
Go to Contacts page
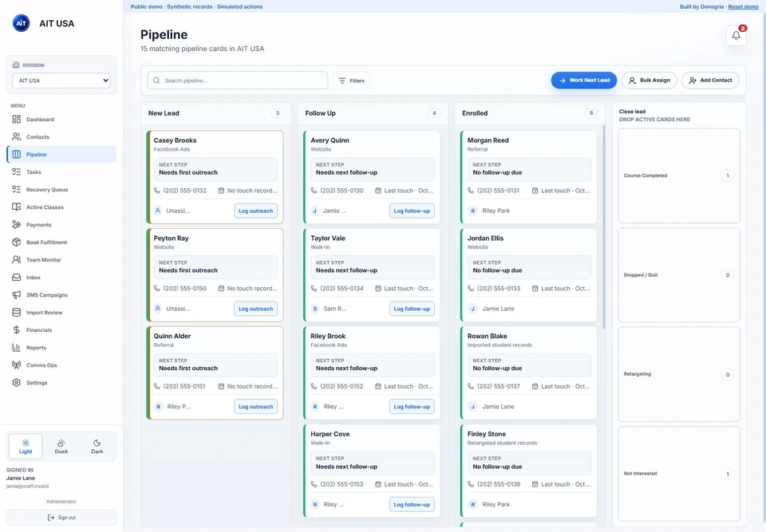[61, 136]
